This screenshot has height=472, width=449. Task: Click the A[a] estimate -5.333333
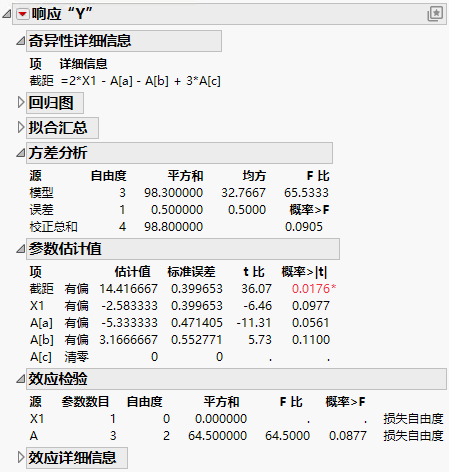129,323
